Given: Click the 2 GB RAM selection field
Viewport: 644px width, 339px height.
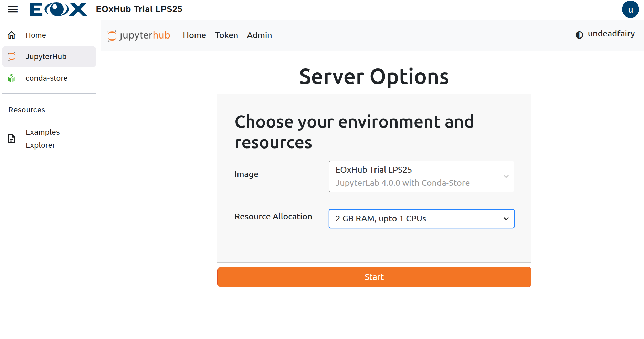Looking at the screenshot, I should pyautogui.click(x=413, y=219).
